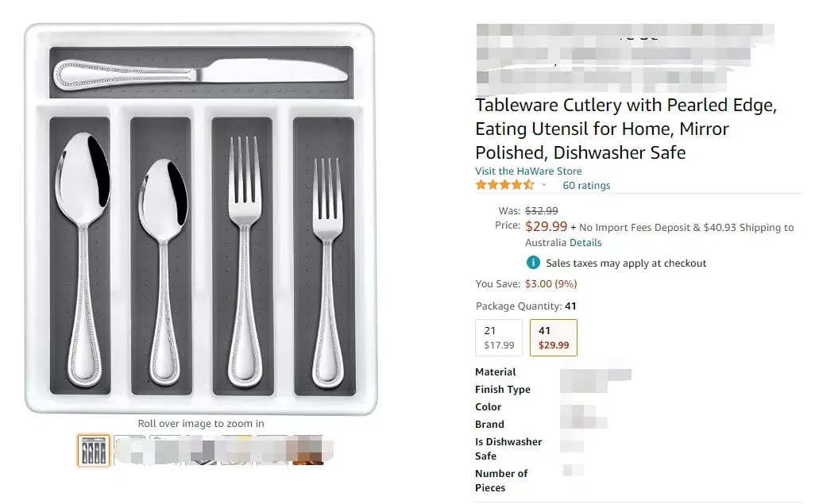
Task: Click the main cutlery tray product image
Action: click(x=201, y=218)
